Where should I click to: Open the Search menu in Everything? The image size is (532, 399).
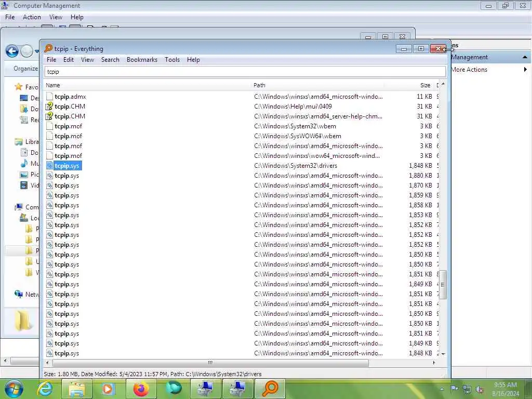pyautogui.click(x=110, y=60)
